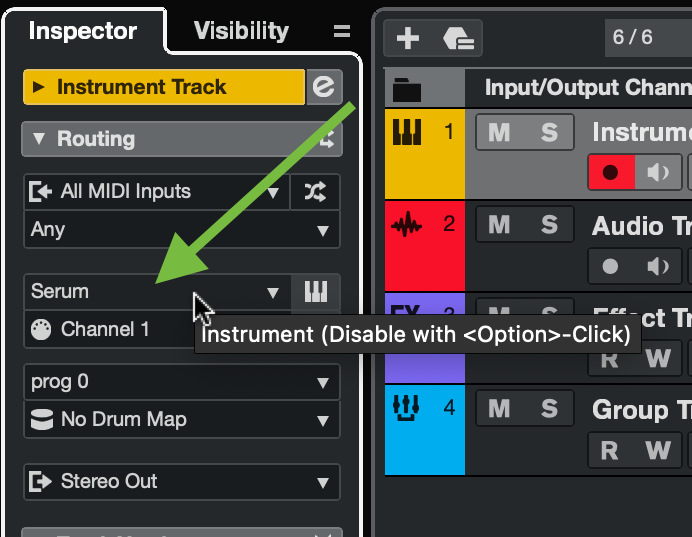
Task: Toggle record enable on Instrument track
Action: pos(610,172)
